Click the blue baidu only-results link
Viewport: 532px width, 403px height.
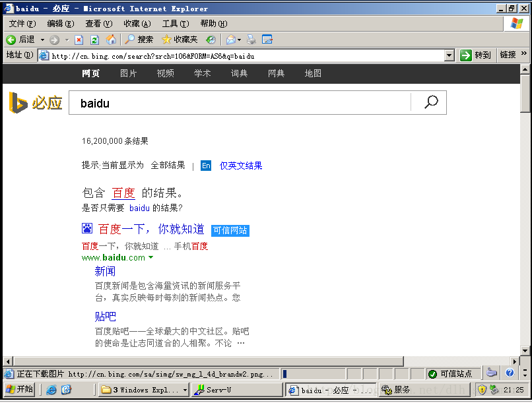coord(139,208)
